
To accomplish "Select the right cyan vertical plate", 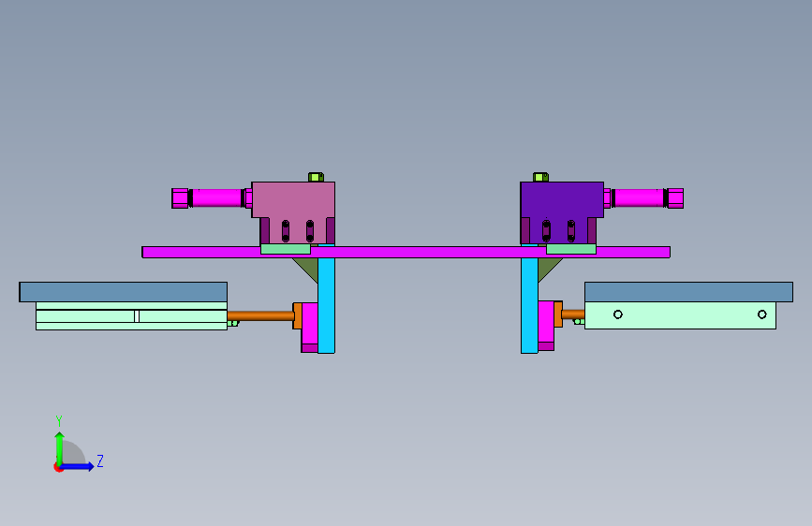I will (529, 305).
